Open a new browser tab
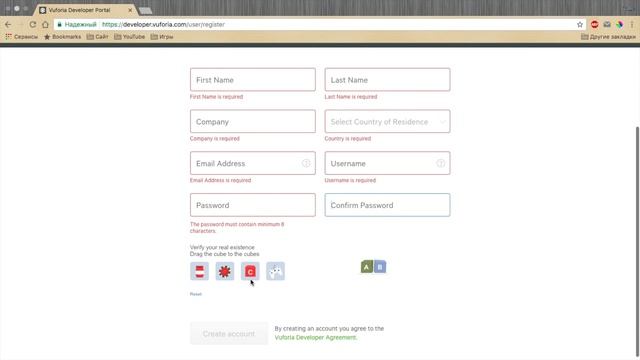Viewport: 640px width, 360px height. (x=145, y=10)
